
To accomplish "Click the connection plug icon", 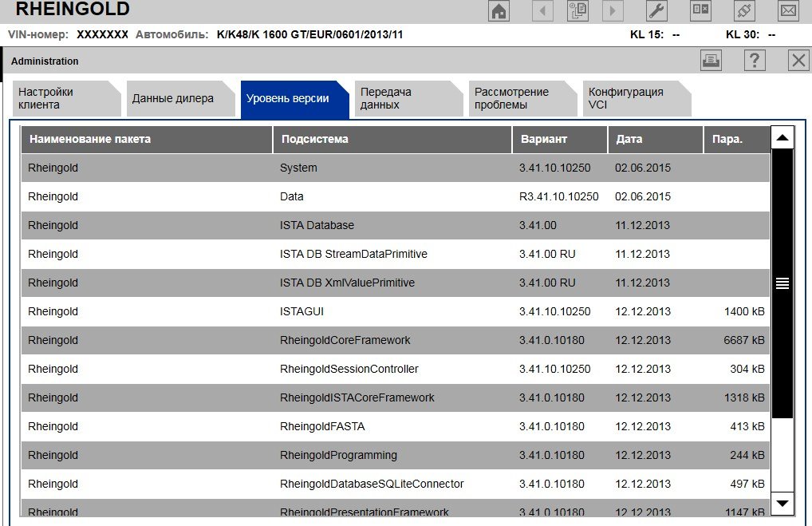I will tap(744, 11).
